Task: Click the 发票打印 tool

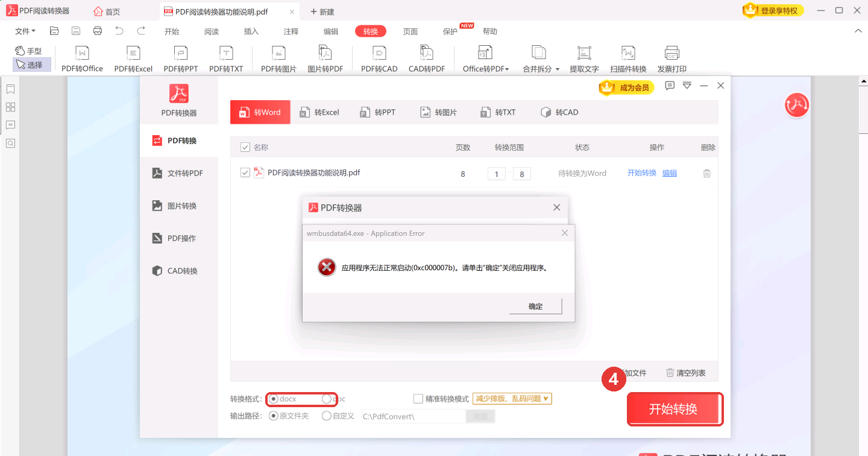Action: coord(672,59)
